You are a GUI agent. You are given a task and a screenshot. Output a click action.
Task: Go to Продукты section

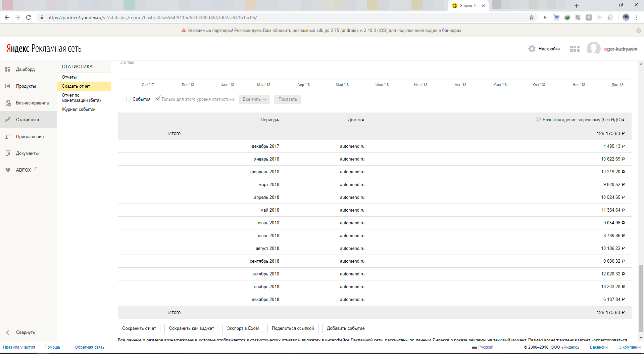(x=26, y=86)
